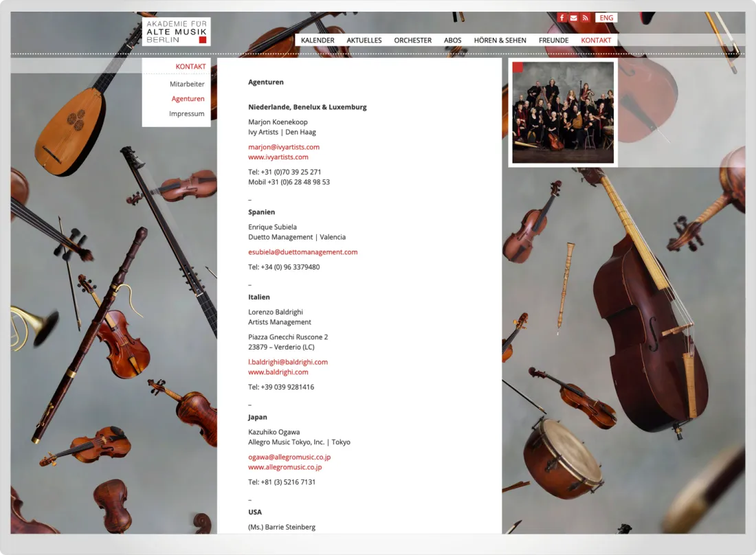This screenshot has height=555, width=756.
Task: Visit the www.ivyartists.com website link
Action: coord(278,157)
